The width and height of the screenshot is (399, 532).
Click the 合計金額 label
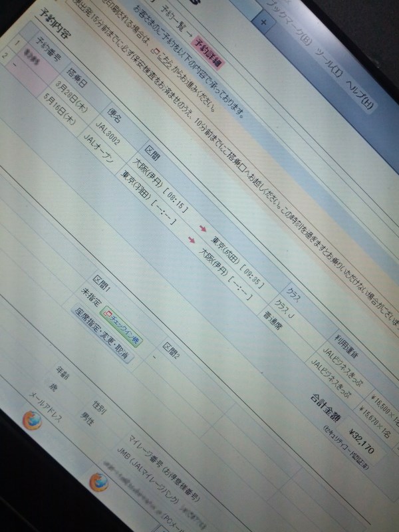(325, 408)
